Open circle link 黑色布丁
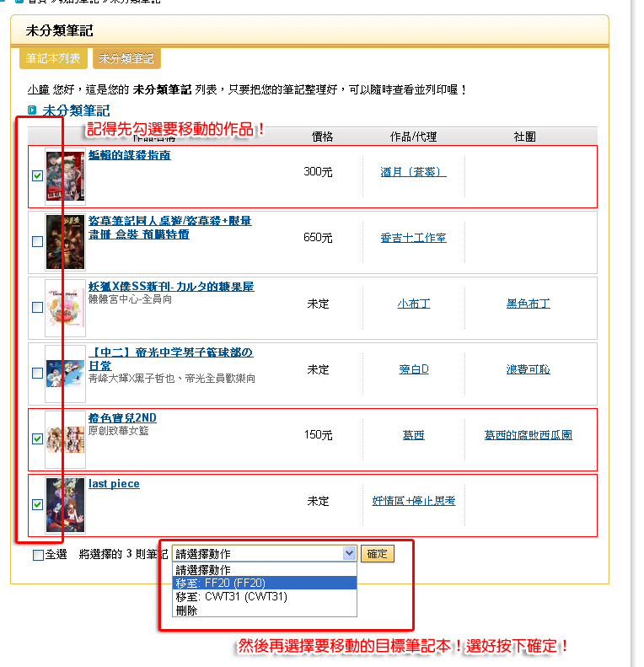Image resolution: width=644 pixels, height=667 pixels. [529, 304]
